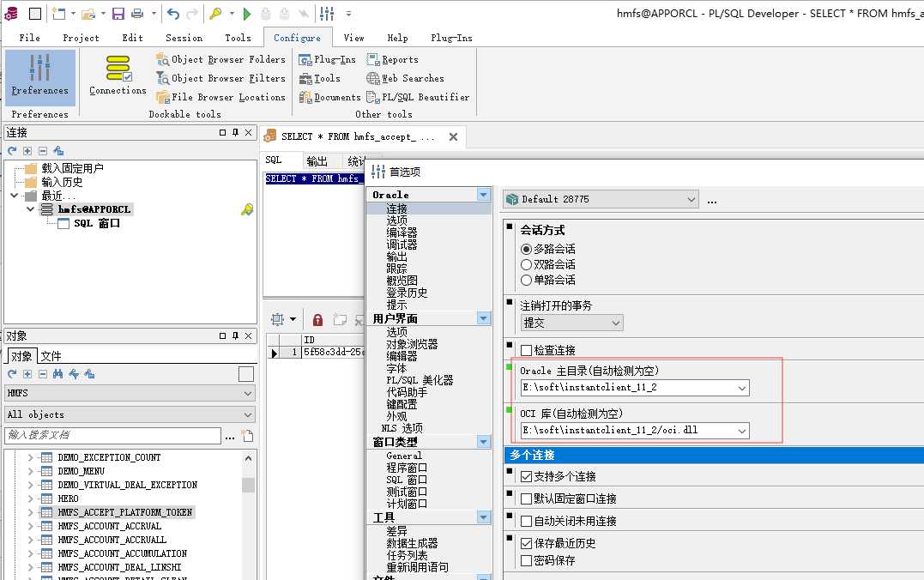Select the HERO table in object list
Viewport: 924px width, 580px height.
click(x=68, y=498)
